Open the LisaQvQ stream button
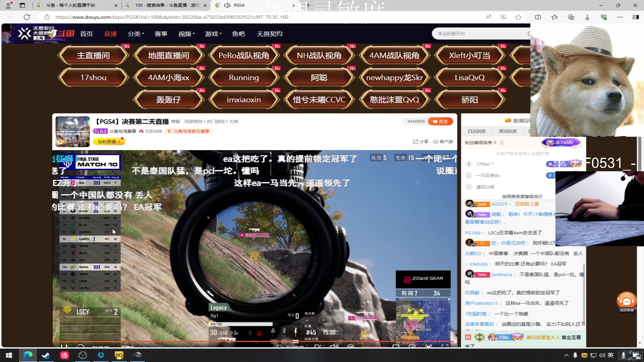The image size is (644, 362). pyautogui.click(x=470, y=77)
